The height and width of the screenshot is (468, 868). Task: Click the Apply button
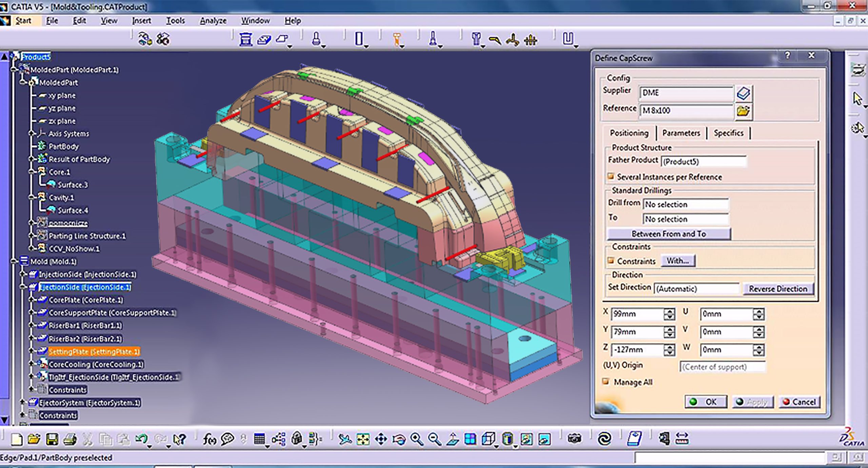(752, 402)
